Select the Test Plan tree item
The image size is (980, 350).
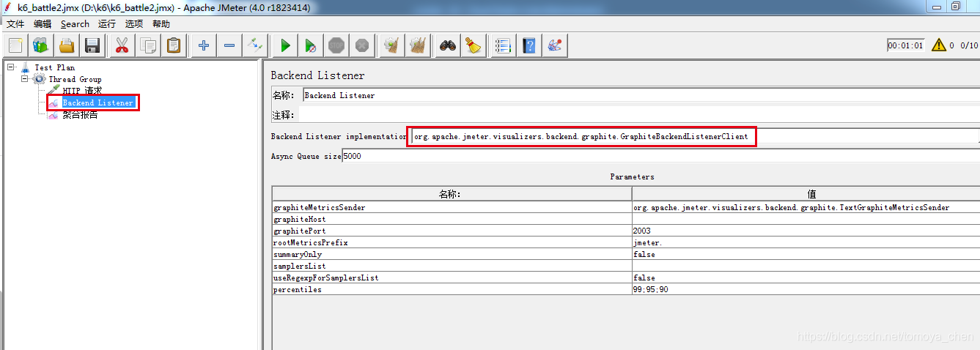pyautogui.click(x=54, y=67)
